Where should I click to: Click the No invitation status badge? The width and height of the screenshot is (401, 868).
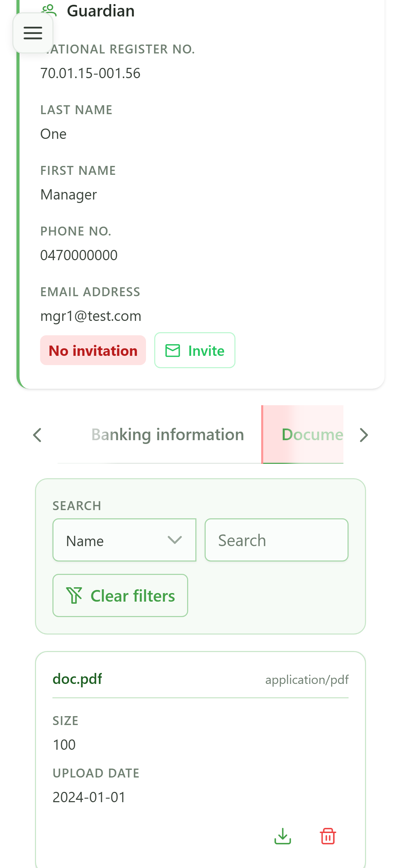(x=93, y=350)
